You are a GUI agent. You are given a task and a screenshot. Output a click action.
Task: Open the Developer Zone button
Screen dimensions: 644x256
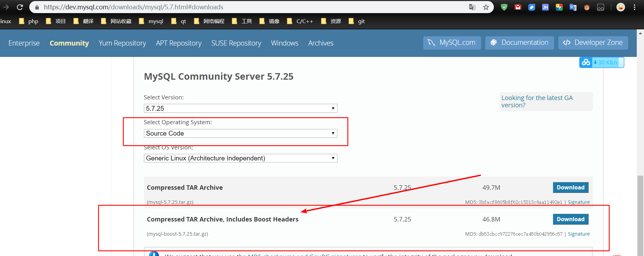point(593,43)
